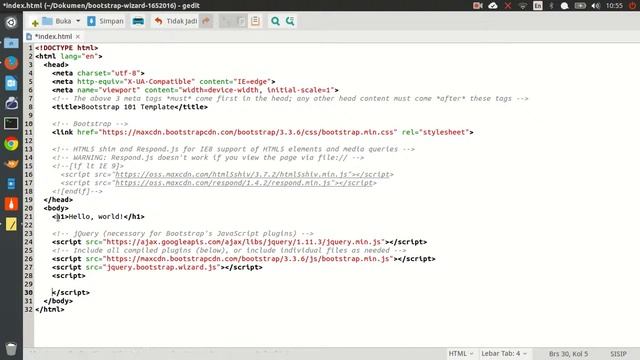Open the Wi-Fi network menu
The height and width of the screenshot is (360, 640).
(523, 6)
